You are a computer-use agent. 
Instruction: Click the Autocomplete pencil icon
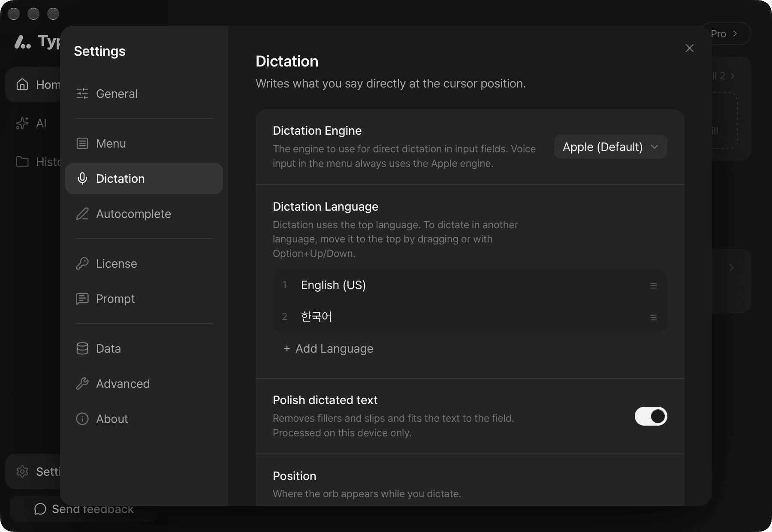(x=82, y=214)
